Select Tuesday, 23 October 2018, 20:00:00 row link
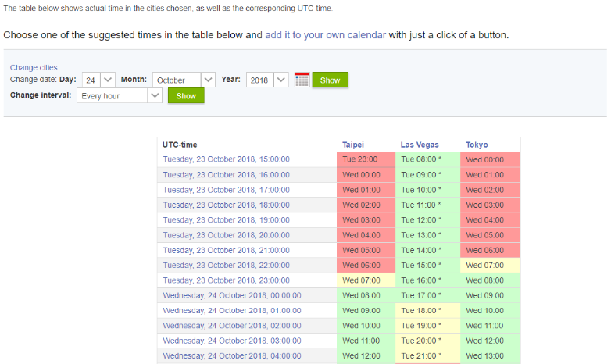Viewport: 611px width, 364px height. coord(226,235)
